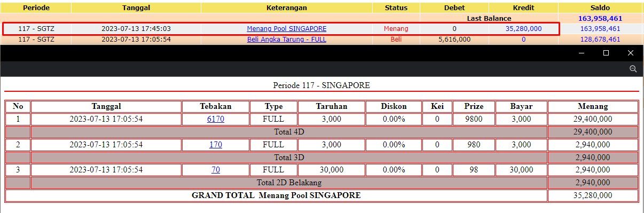Click the Total 3D label

[289, 157]
